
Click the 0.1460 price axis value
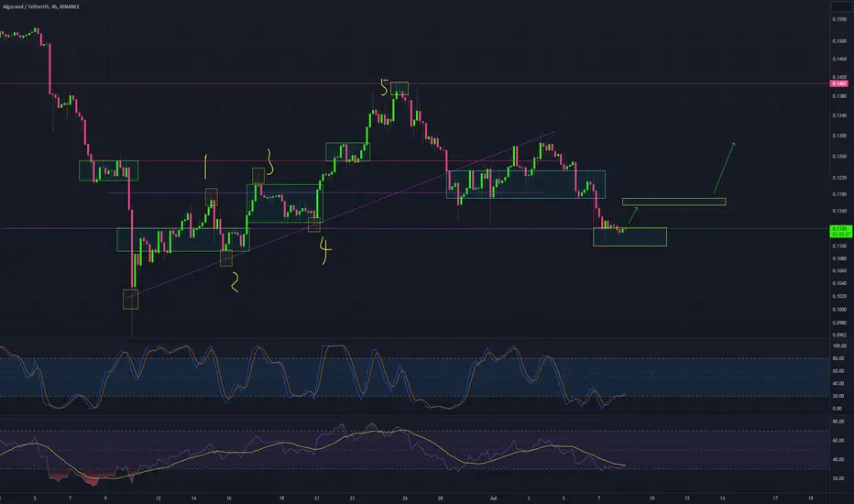[839, 59]
